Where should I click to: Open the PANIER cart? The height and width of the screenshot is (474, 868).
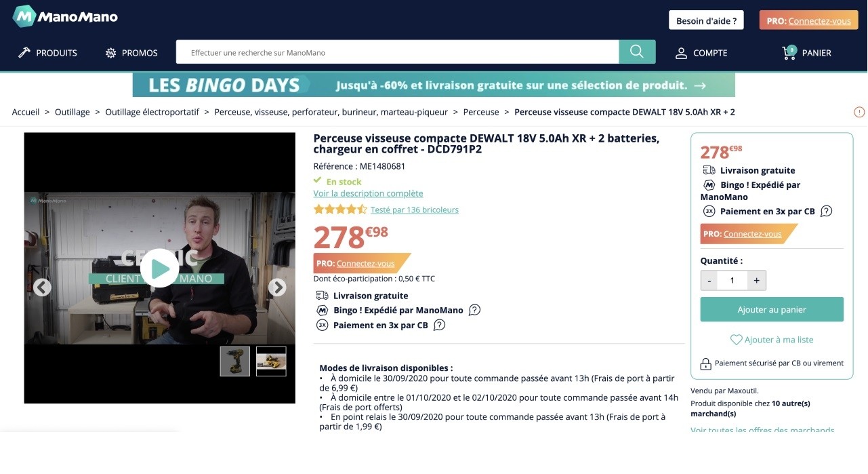tap(806, 53)
